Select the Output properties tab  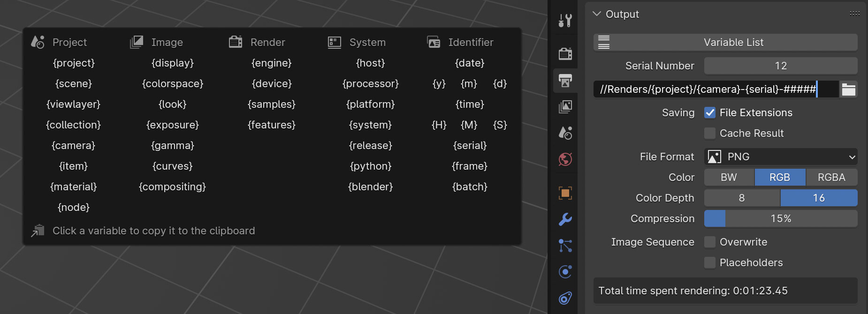(565, 81)
